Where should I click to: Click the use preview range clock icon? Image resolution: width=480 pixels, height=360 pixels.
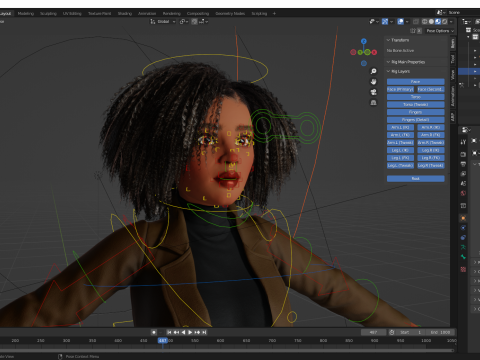click(392, 332)
